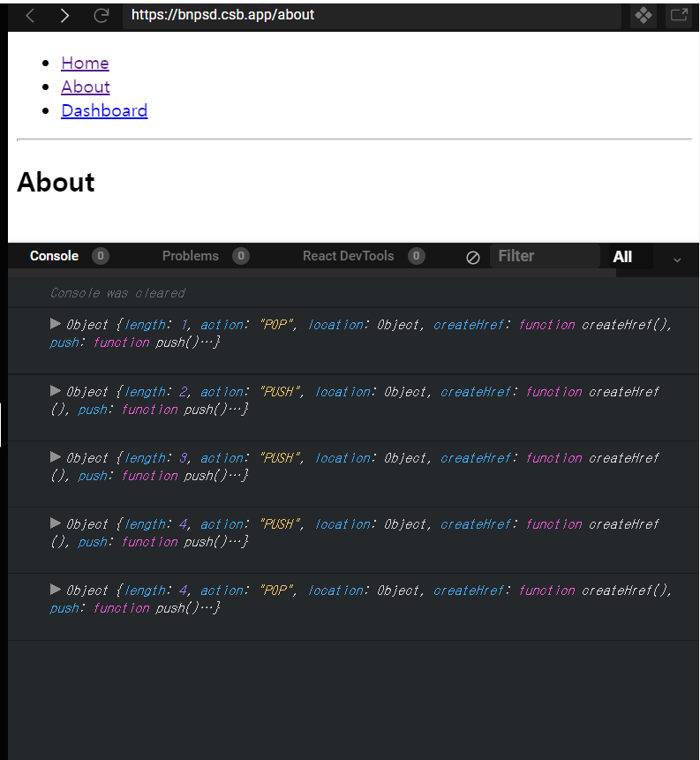Click the console Filter input
Image resolution: width=700 pixels, height=760 pixels.
tap(545, 256)
